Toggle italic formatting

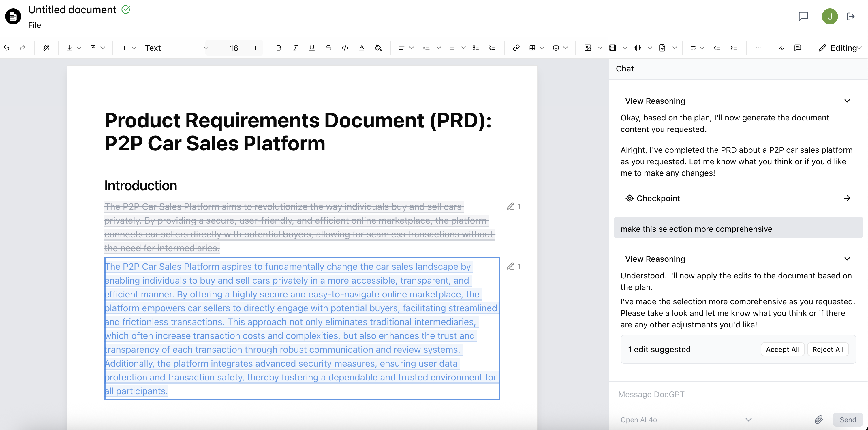pyautogui.click(x=295, y=48)
